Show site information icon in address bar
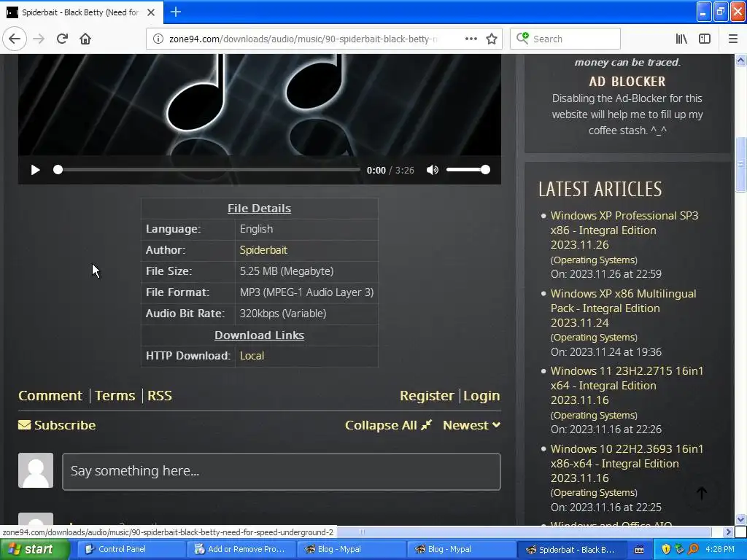Viewport: 747px width, 560px height. pyautogui.click(x=158, y=39)
